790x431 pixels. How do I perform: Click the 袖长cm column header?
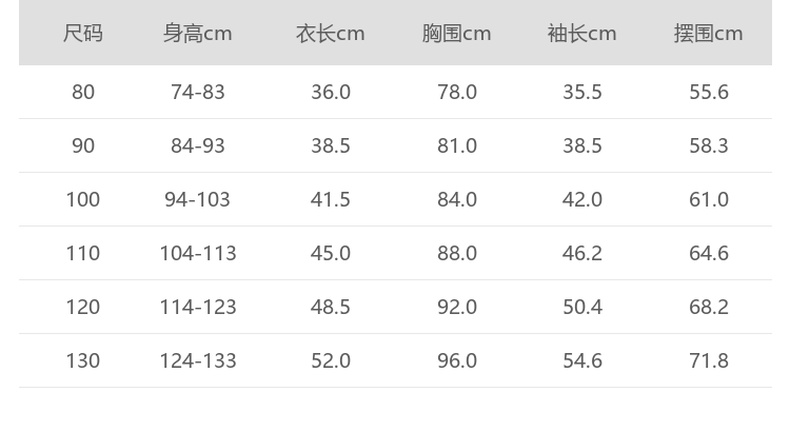click(x=582, y=34)
